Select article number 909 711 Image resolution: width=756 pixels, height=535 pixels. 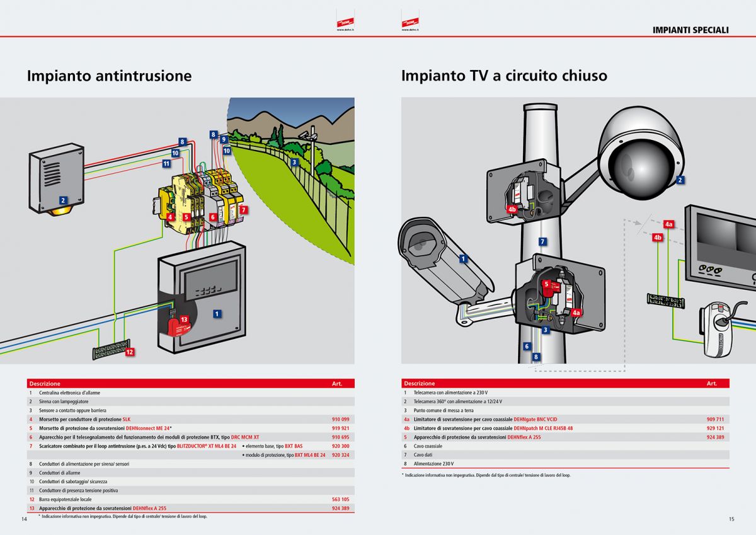coord(715,419)
